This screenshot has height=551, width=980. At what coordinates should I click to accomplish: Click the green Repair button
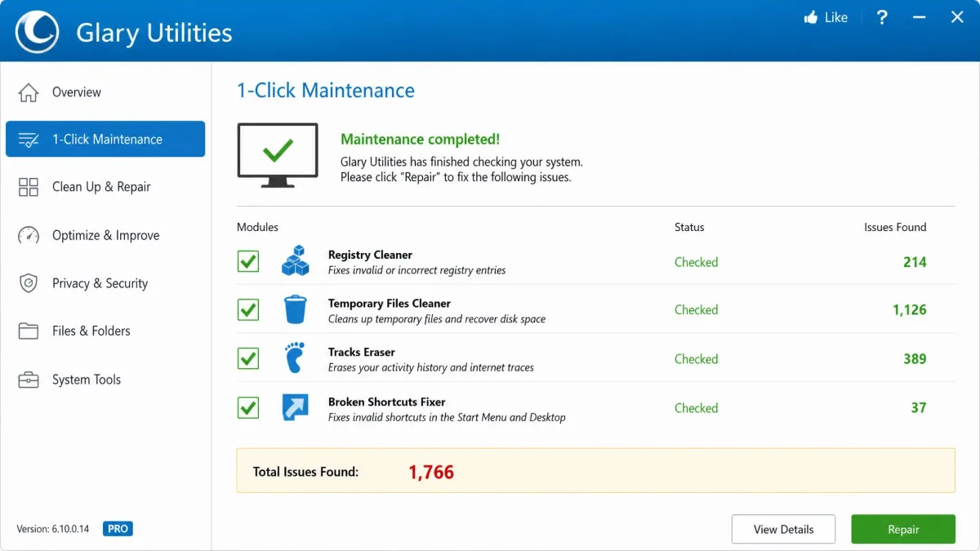tap(903, 529)
